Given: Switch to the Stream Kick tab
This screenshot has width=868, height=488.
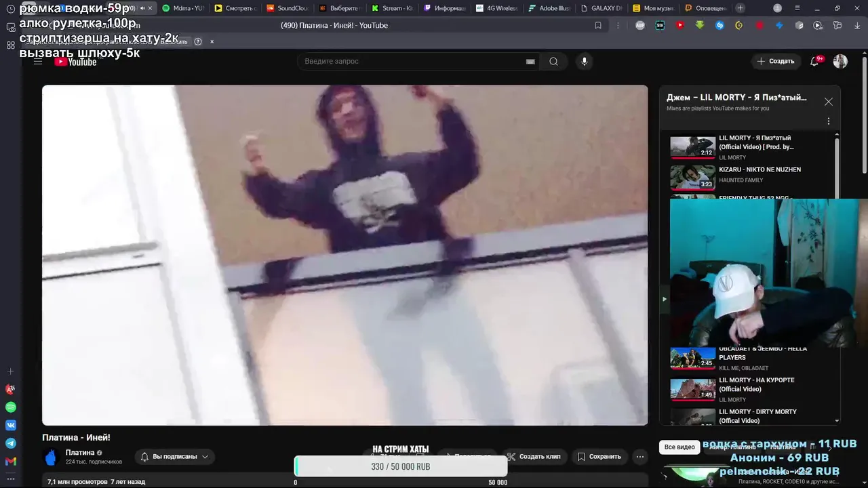Looking at the screenshot, I should [392, 8].
